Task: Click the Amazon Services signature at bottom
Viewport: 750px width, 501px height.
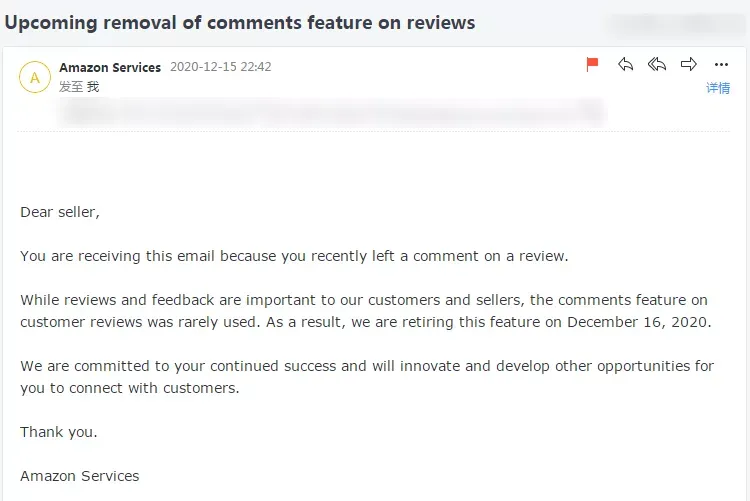Action: 80,476
